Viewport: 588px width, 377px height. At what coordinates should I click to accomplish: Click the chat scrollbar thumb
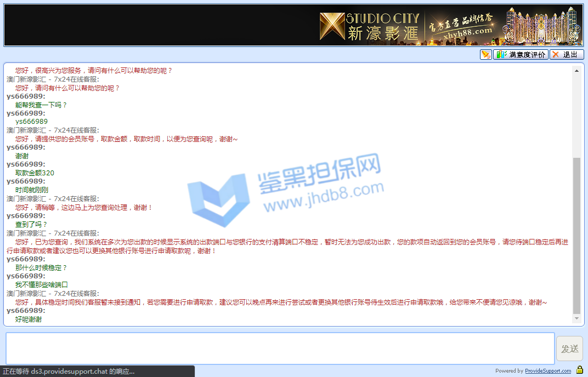click(x=576, y=236)
